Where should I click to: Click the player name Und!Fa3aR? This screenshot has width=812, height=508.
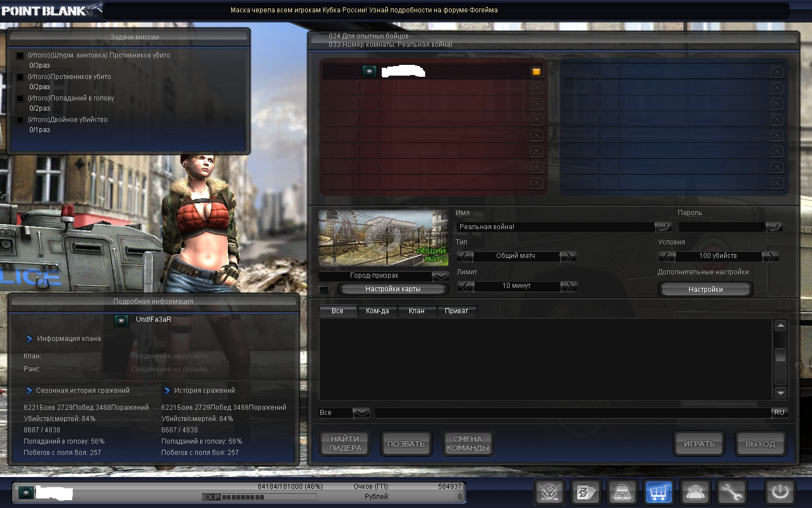153,319
